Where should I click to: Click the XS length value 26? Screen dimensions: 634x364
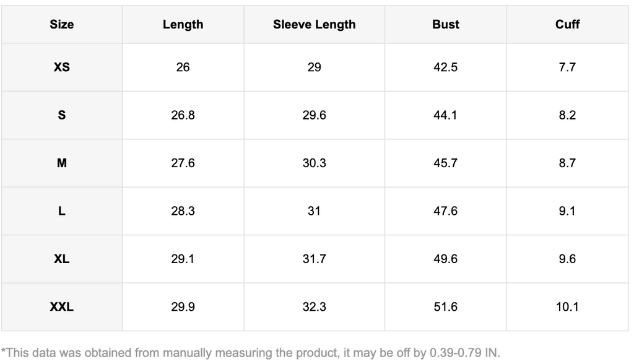click(183, 67)
